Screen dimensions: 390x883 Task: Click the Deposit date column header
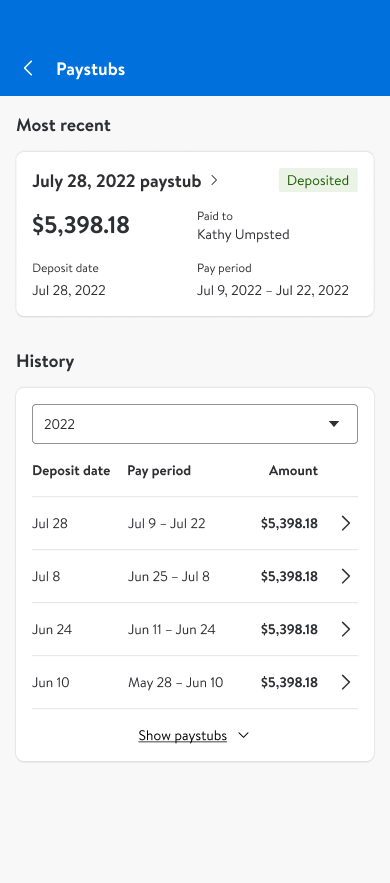[x=71, y=470]
